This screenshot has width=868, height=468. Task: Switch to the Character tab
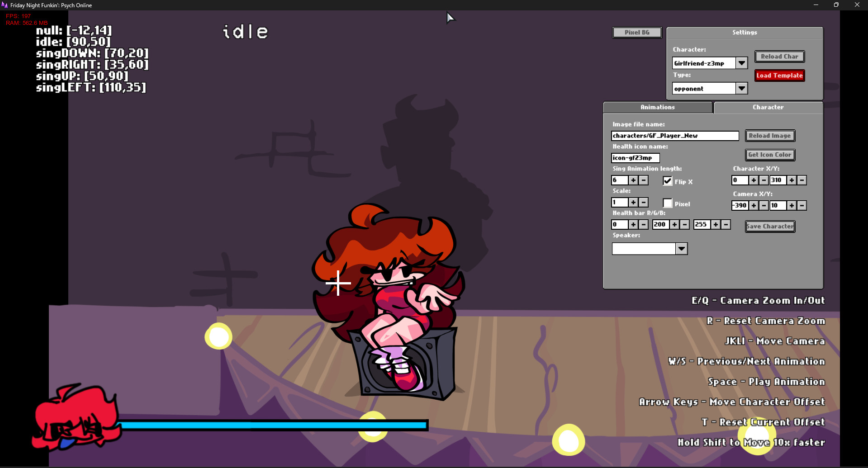(768, 107)
